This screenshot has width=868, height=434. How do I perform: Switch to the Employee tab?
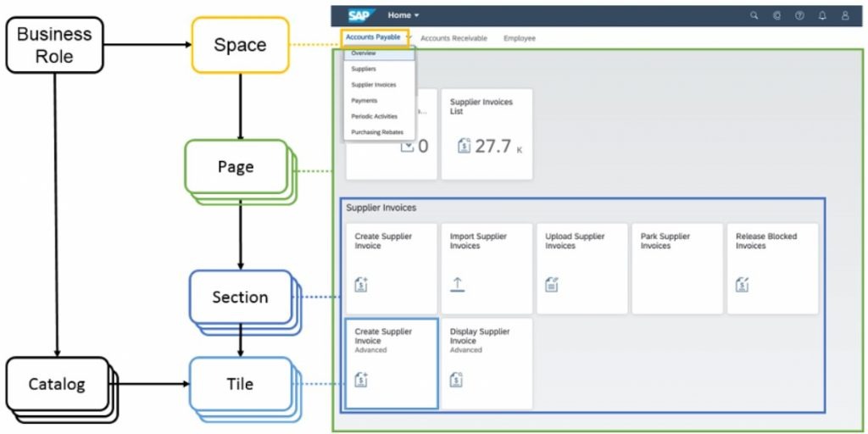pyautogui.click(x=519, y=38)
